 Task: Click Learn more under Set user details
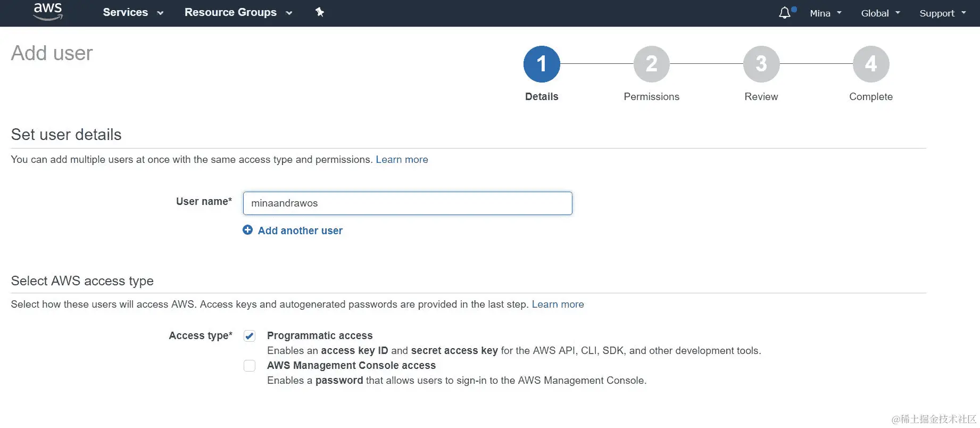(x=402, y=160)
